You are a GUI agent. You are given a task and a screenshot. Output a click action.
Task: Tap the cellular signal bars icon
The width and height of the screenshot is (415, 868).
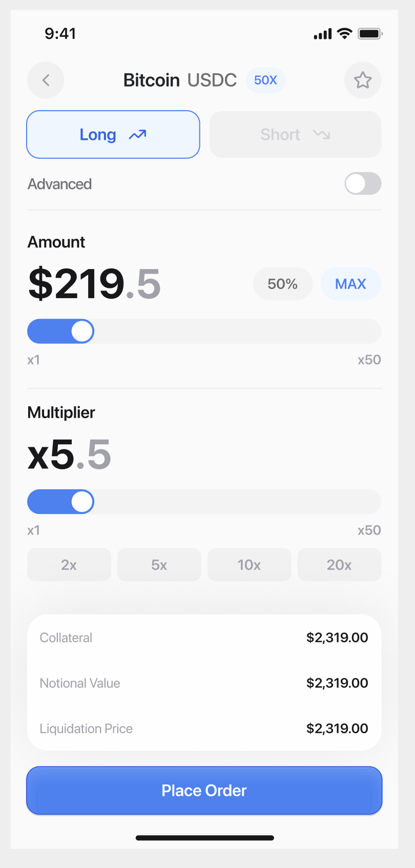323,34
